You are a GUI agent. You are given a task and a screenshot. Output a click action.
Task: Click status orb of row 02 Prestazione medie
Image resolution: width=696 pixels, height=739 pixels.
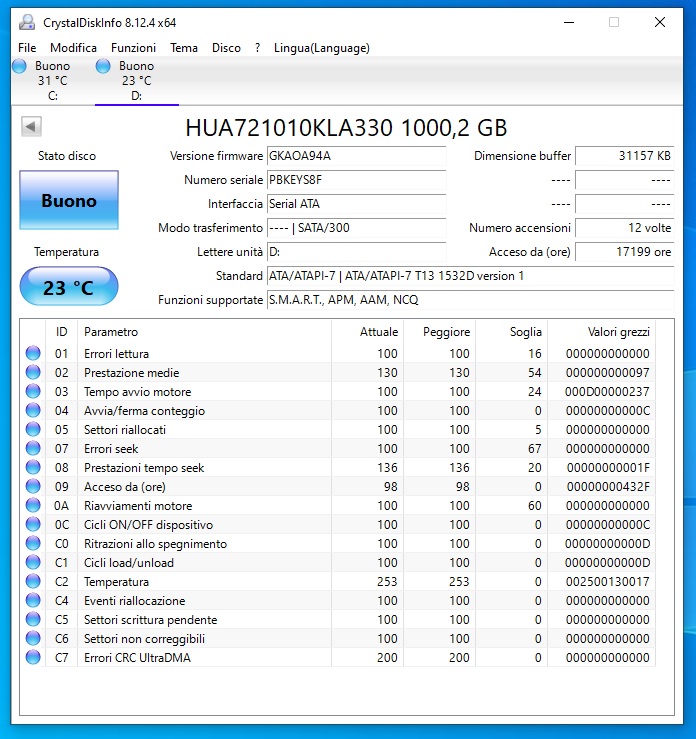(33, 372)
